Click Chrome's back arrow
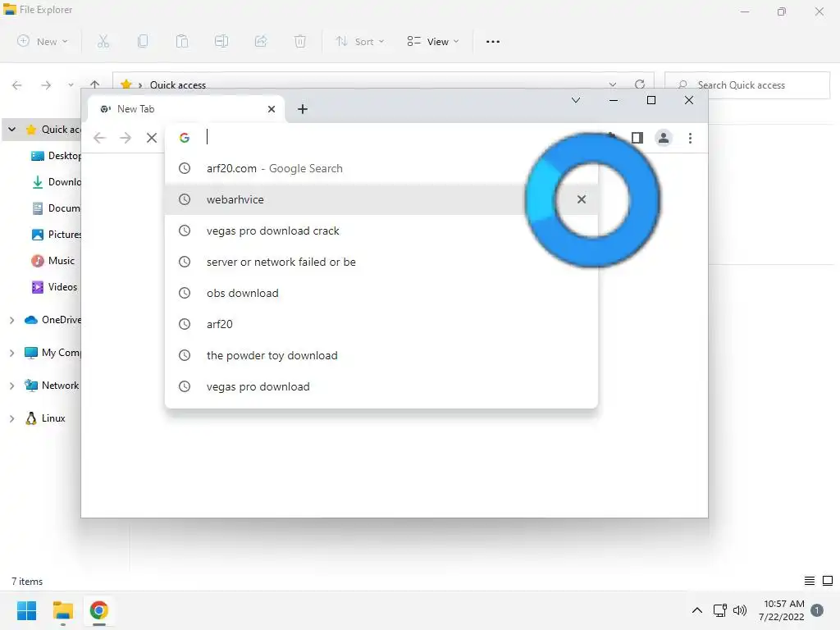The width and height of the screenshot is (840, 630). click(99, 138)
